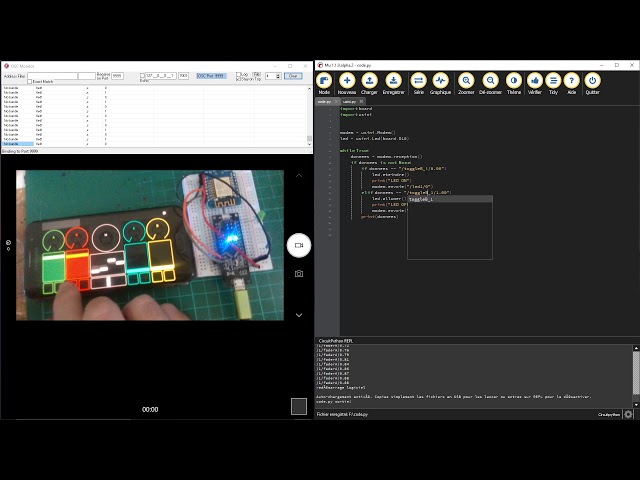The height and width of the screenshot is (480, 640).
Task: Click the Fichier enregistré status message
Action: coord(342,414)
